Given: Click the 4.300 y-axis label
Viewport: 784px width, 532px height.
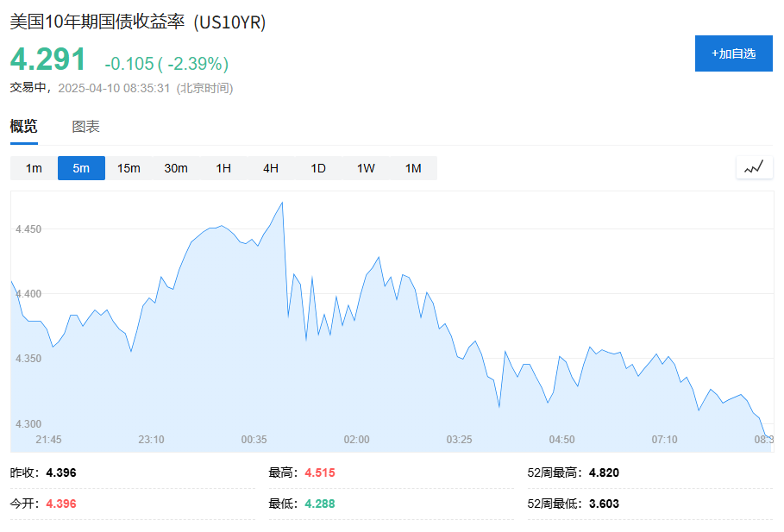Looking at the screenshot, I should point(28,423).
